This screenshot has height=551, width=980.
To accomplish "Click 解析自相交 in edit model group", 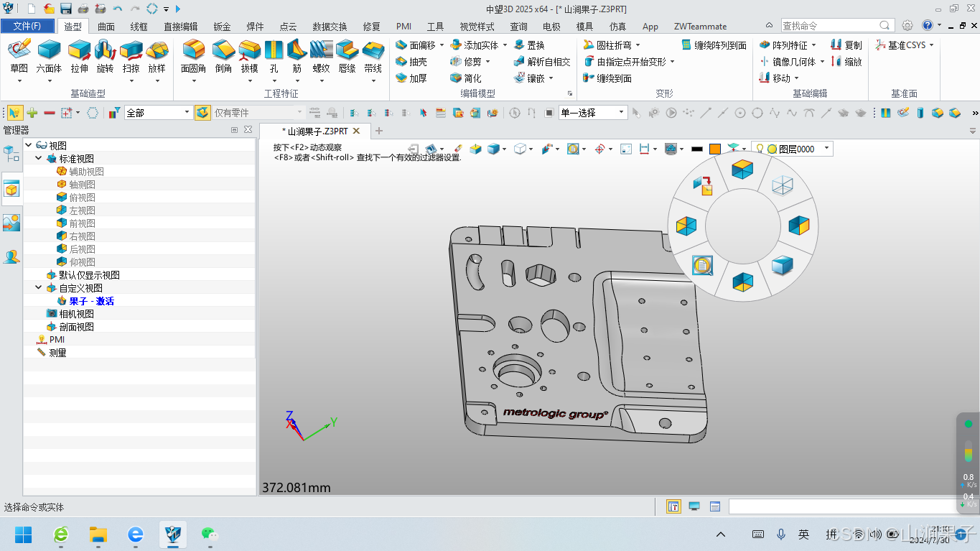I will (541, 62).
